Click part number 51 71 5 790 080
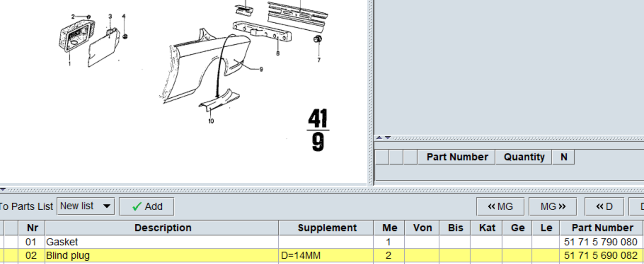Image resolution: width=644 pixels, height=264 pixels. pyautogui.click(x=601, y=242)
